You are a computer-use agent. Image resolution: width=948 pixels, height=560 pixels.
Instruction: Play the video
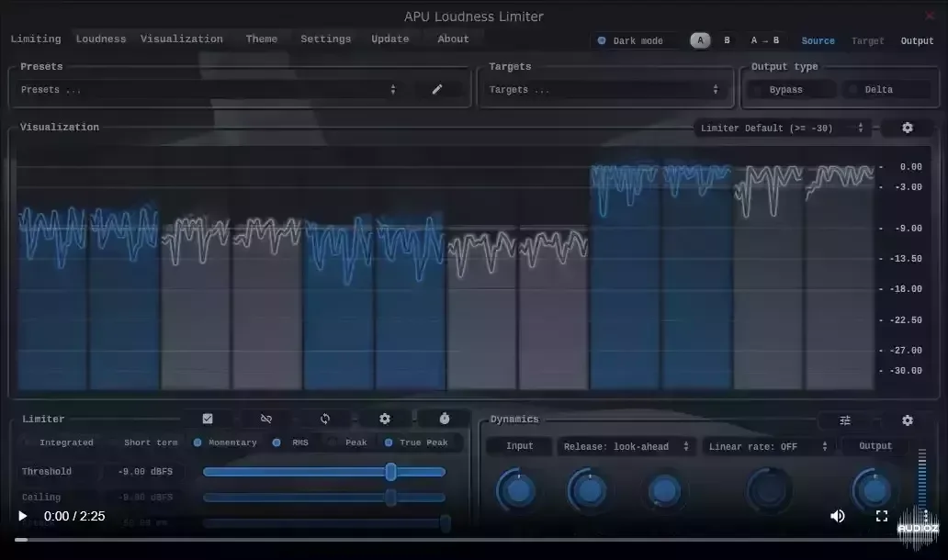tap(22, 516)
